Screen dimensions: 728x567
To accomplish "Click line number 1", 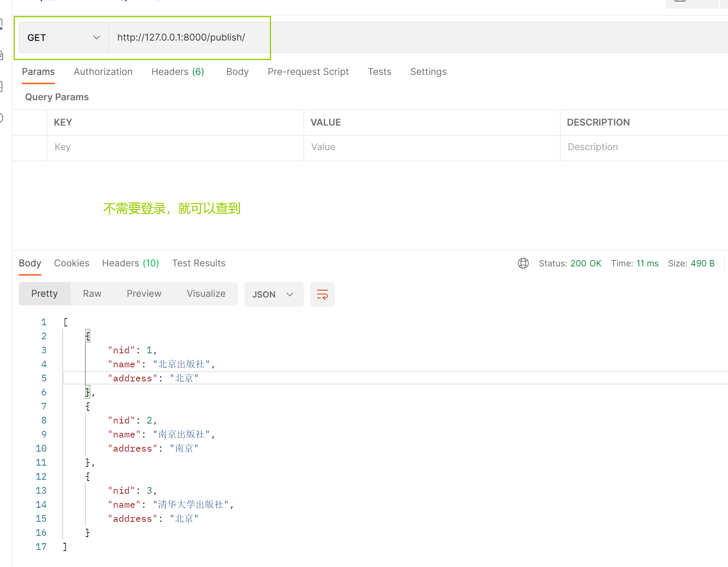I will pyautogui.click(x=44, y=322).
